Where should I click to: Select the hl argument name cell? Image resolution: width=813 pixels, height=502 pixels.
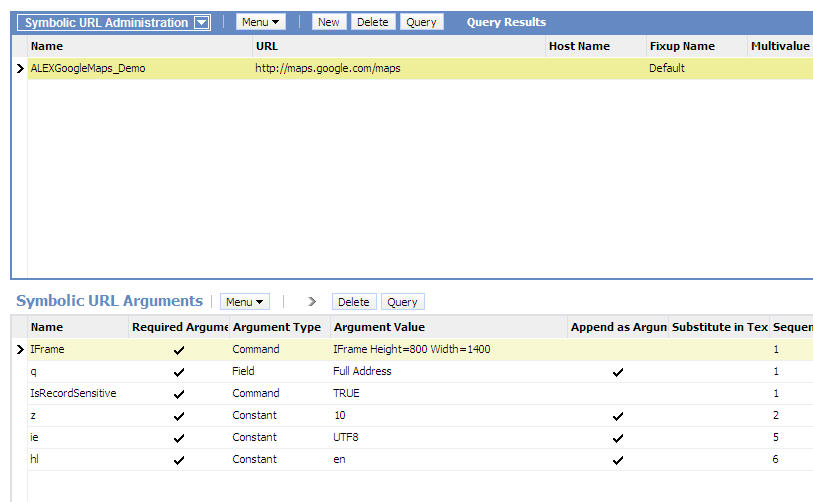78,459
